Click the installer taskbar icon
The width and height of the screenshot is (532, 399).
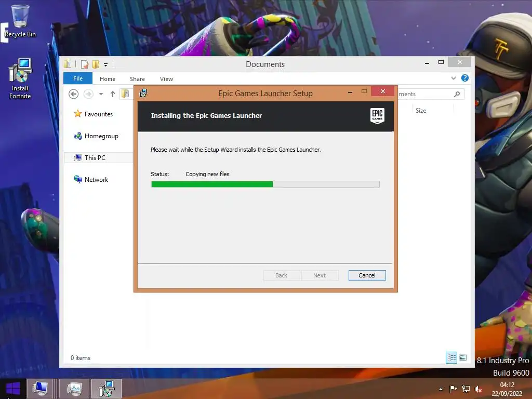pyautogui.click(x=107, y=389)
